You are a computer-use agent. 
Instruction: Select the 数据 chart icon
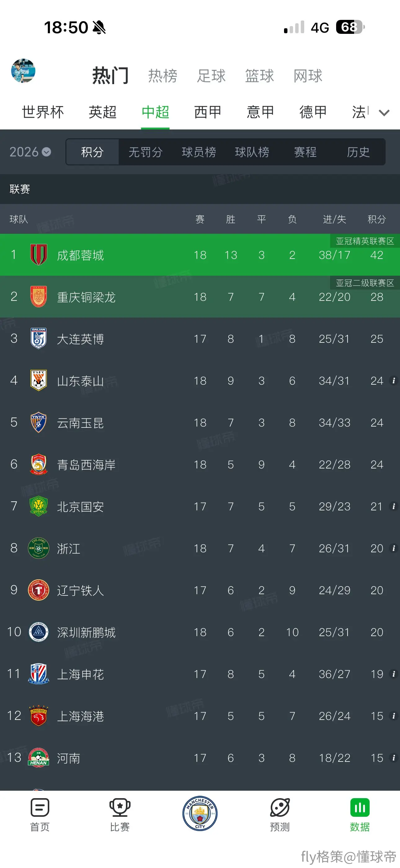[x=360, y=807]
